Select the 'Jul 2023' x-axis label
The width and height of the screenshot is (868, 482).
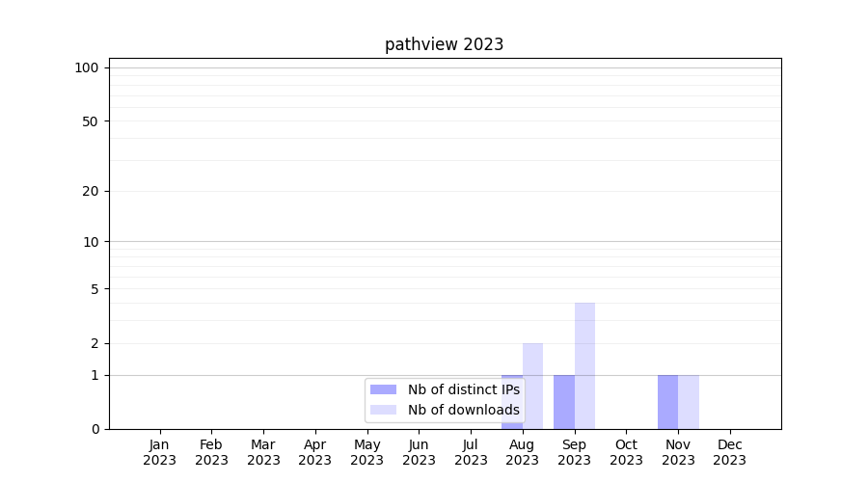(471, 452)
